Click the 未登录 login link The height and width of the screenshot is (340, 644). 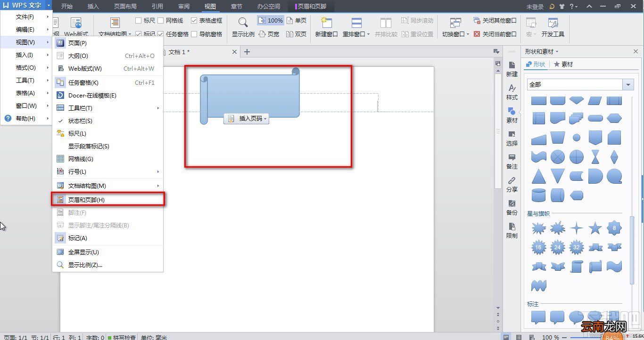535,7
